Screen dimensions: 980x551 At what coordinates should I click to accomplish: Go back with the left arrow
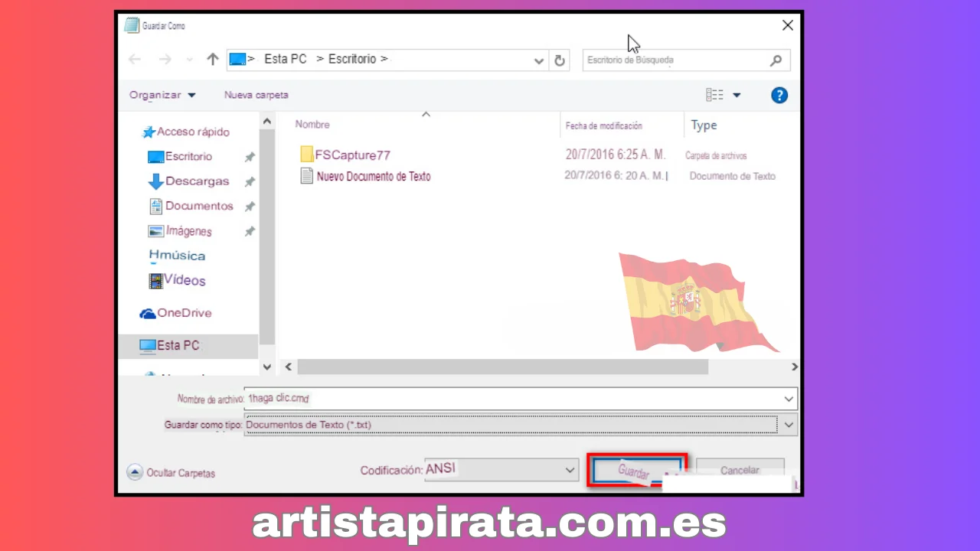click(x=135, y=60)
